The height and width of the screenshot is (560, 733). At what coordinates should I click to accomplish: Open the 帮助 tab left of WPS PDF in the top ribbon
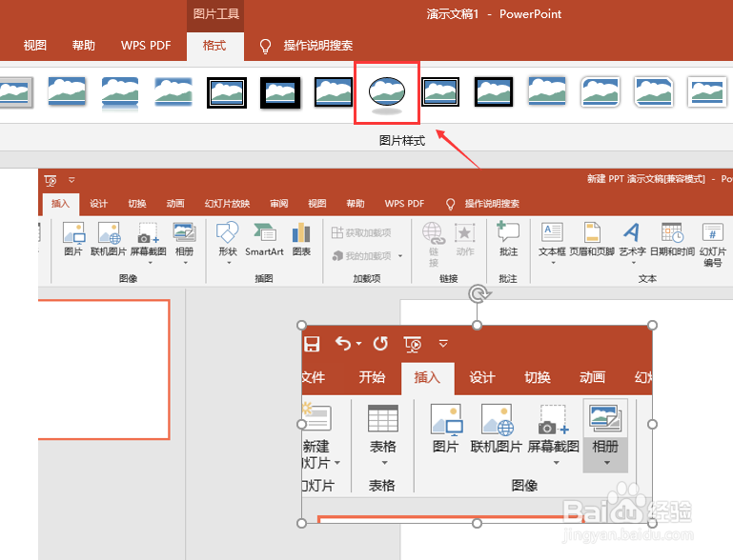84,46
